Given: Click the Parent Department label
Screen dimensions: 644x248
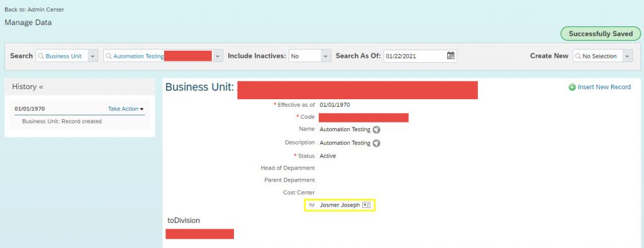Looking at the screenshot, I should click(x=289, y=180).
